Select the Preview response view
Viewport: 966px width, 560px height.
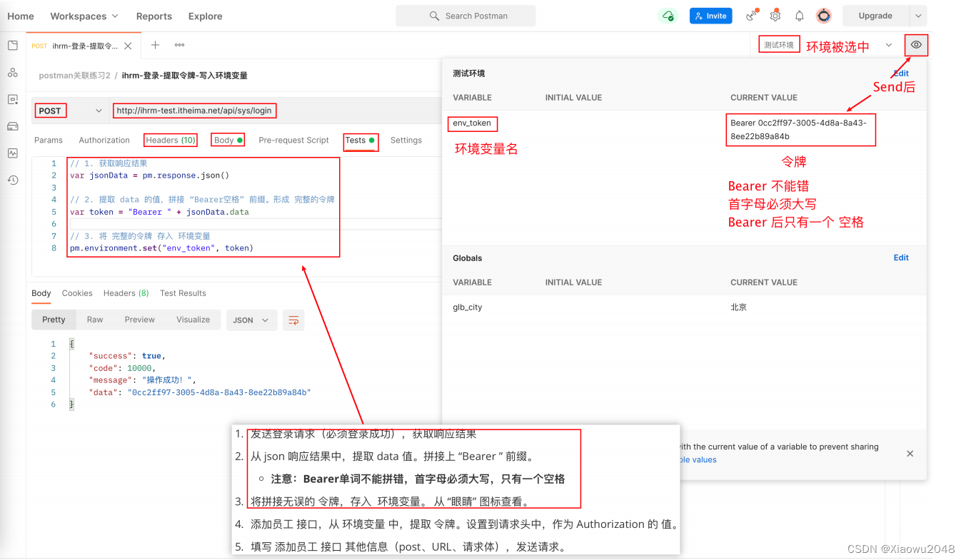tap(139, 320)
